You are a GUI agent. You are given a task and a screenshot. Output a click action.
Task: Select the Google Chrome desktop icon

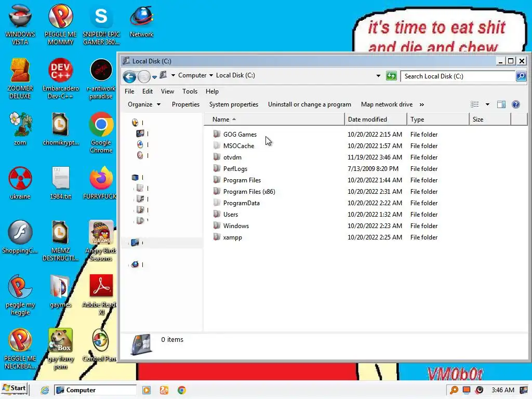point(101,132)
